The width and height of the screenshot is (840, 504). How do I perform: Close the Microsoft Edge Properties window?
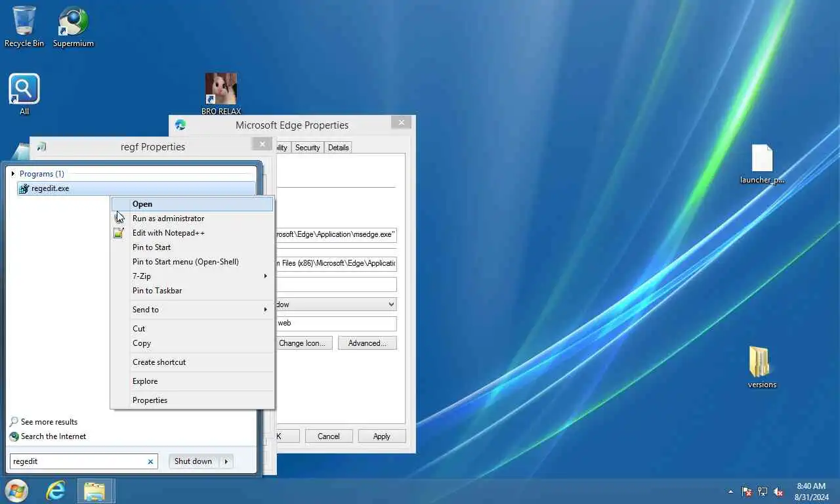pos(401,122)
